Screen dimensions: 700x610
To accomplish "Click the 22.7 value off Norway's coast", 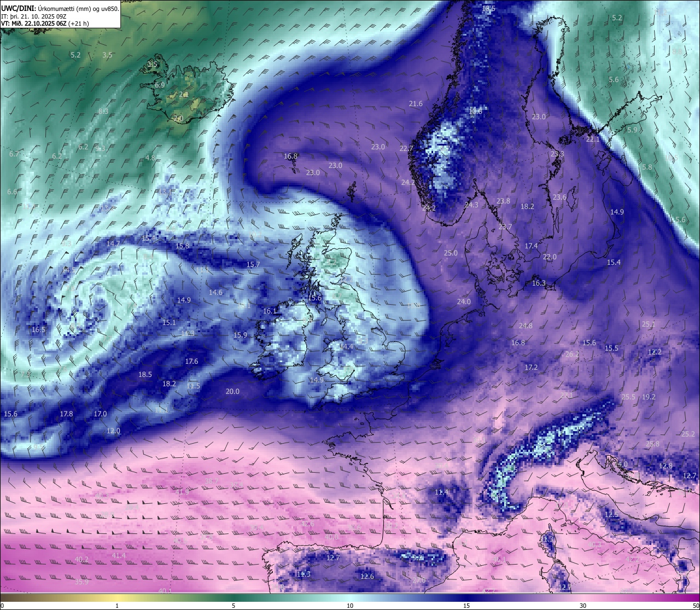I will [x=406, y=149].
